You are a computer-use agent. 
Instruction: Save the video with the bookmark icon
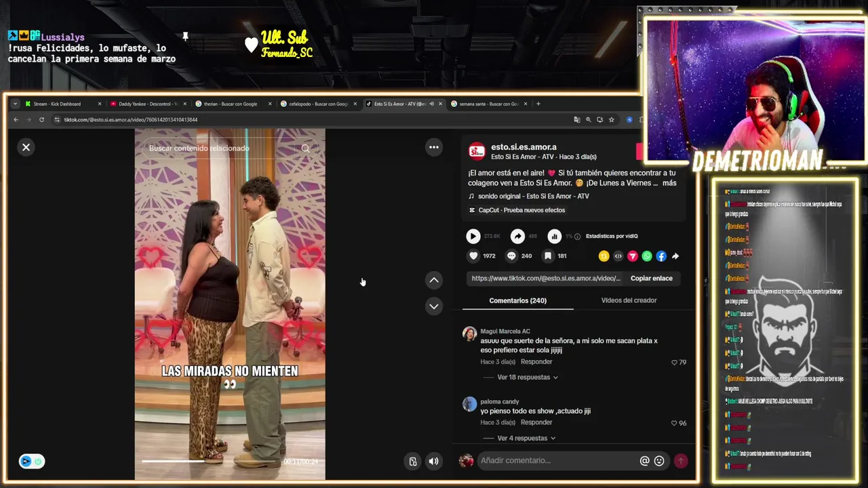click(x=548, y=256)
